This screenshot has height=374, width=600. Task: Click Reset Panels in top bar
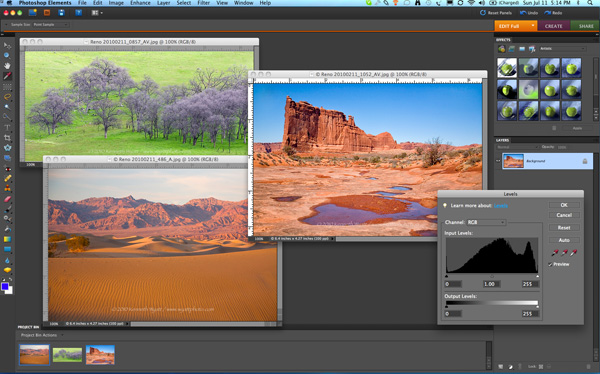pos(496,13)
